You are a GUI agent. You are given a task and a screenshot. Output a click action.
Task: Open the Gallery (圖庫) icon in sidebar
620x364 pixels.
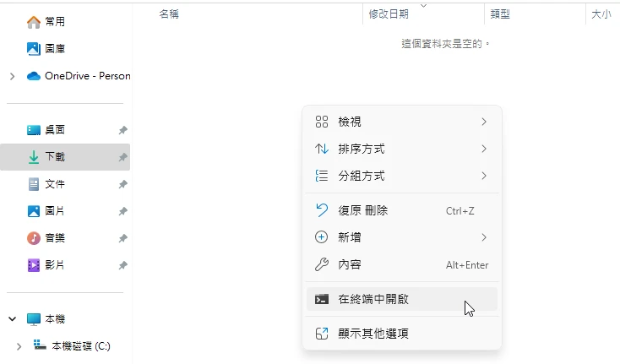click(x=34, y=49)
